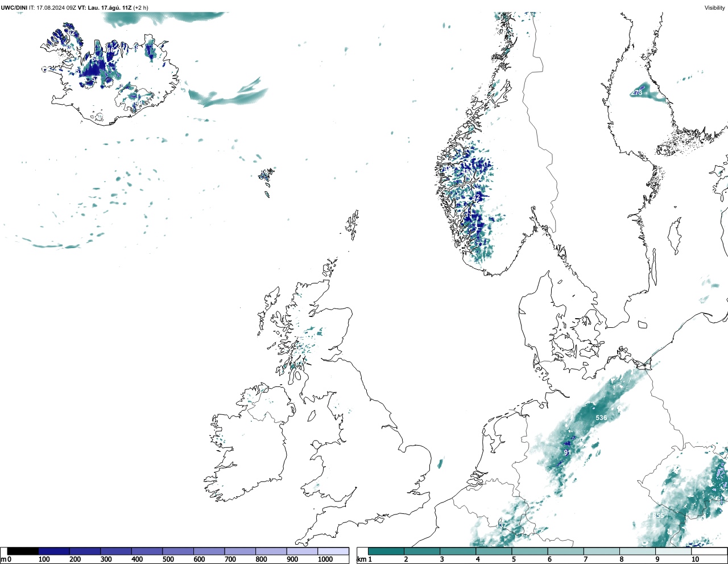The width and height of the screenshot is (728, 564).
Task: Select the 7–8 km legend swatch
Action: coord(602,551)
